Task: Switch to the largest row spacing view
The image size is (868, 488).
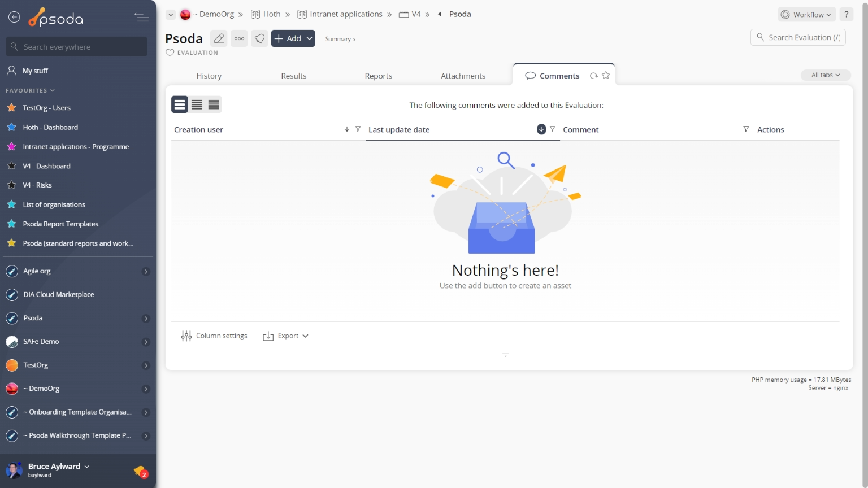Action: pyautogui.click(x=180, y=104)
